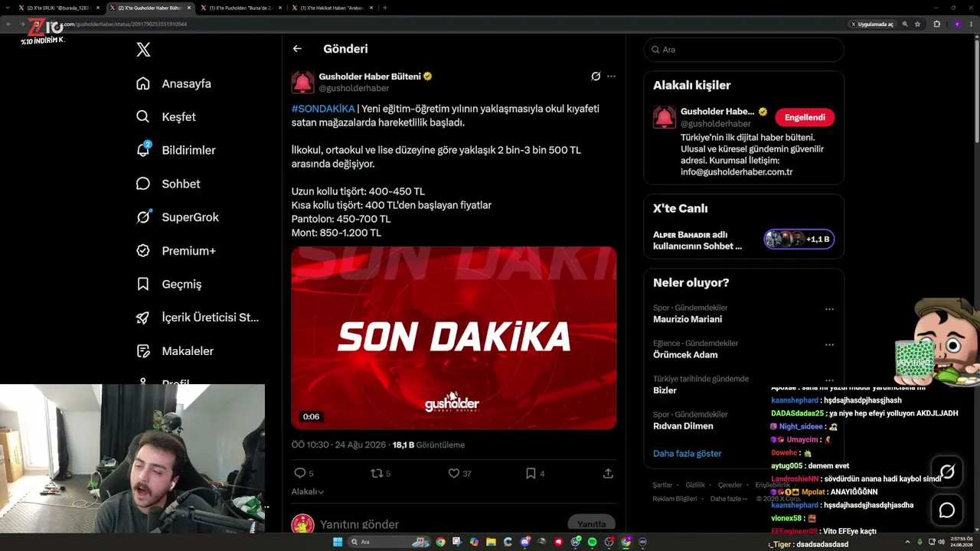Image resolution: width=980 pixels, height=551 pixels.
Task: Open a new browser tab
Action: click(x=385, y=8)
